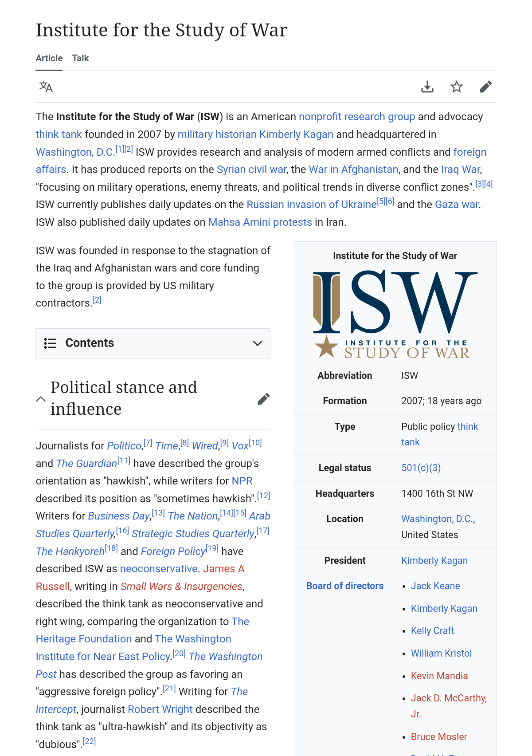The width and height of the screenshot is (532, 756).
Task: Open the language selector icon
Action: click(46, 87)
